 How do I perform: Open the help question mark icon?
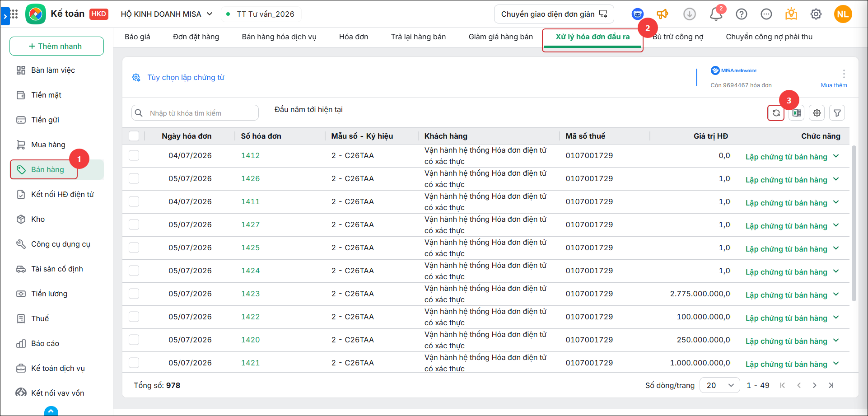(x=741, y=14)
